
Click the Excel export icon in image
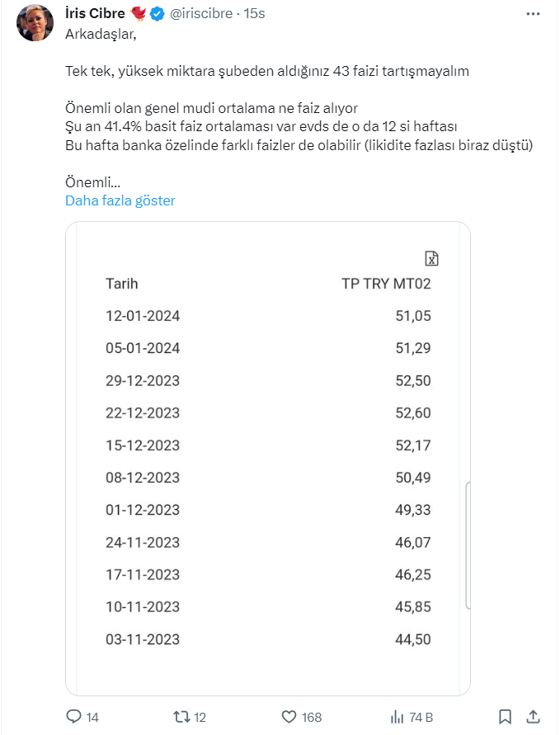click(x=431, y=258)
